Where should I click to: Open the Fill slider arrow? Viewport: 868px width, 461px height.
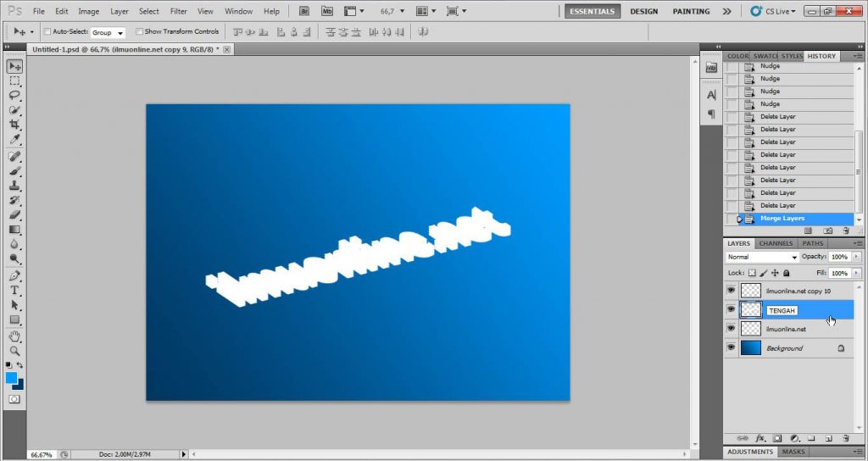coord(856,274)
